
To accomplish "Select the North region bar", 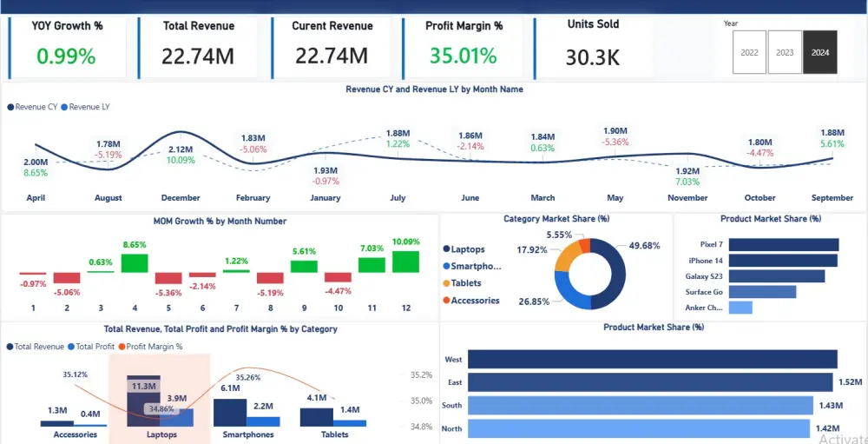I will (x=639, y=428).
